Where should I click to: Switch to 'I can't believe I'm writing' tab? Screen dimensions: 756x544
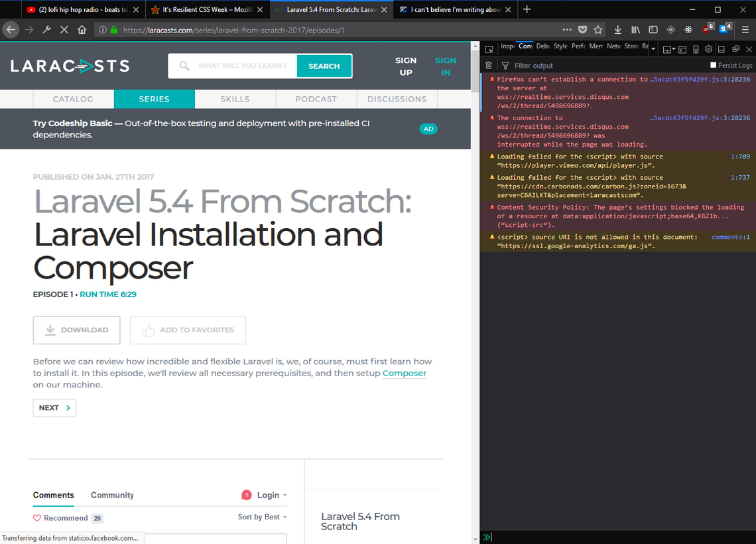tap(455, 10)
